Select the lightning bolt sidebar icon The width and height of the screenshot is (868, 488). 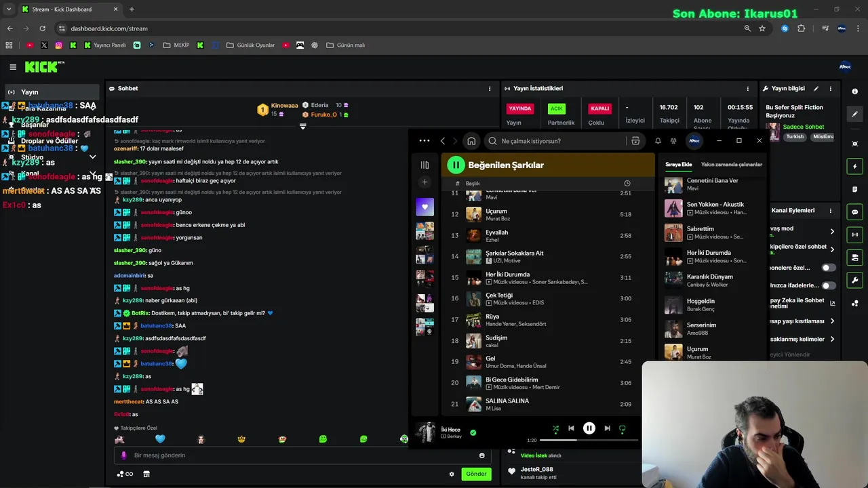(x=854, y=166)
